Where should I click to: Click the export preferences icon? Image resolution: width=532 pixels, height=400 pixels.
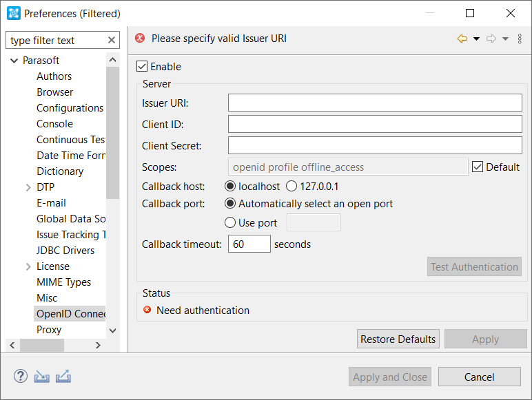[63, 377]
